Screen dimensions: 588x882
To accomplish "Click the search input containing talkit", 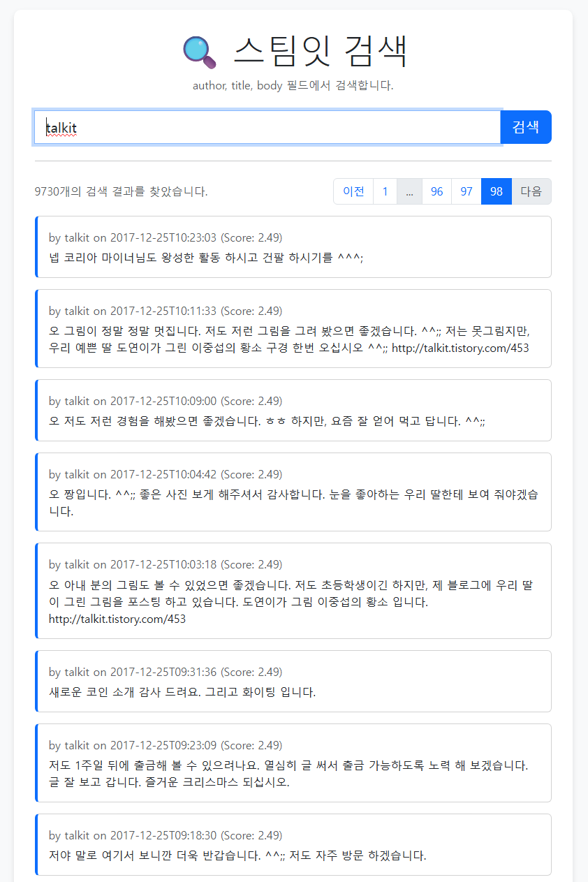I will pyautogui.click(x=267, y=127).
